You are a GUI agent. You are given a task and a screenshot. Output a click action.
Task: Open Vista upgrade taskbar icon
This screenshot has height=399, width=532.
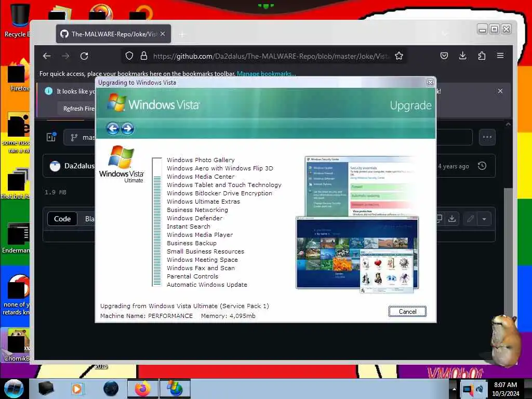[x=175, y=389]
